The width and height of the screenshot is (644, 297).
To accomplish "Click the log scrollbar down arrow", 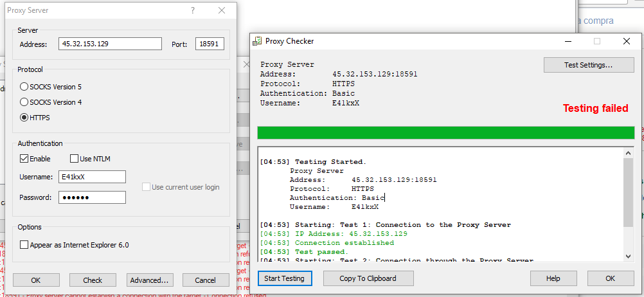I will click(629, 256).
